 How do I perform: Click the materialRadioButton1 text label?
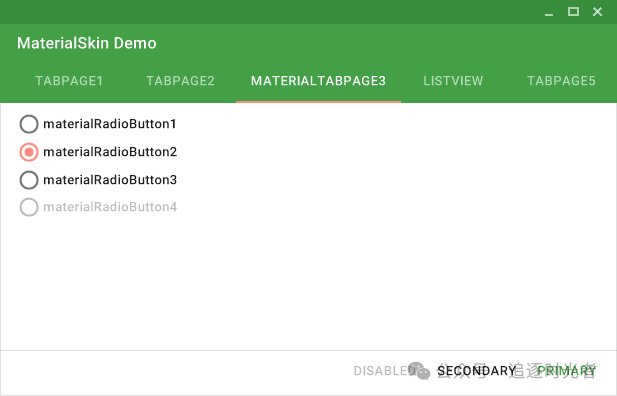tap(110, 124)
